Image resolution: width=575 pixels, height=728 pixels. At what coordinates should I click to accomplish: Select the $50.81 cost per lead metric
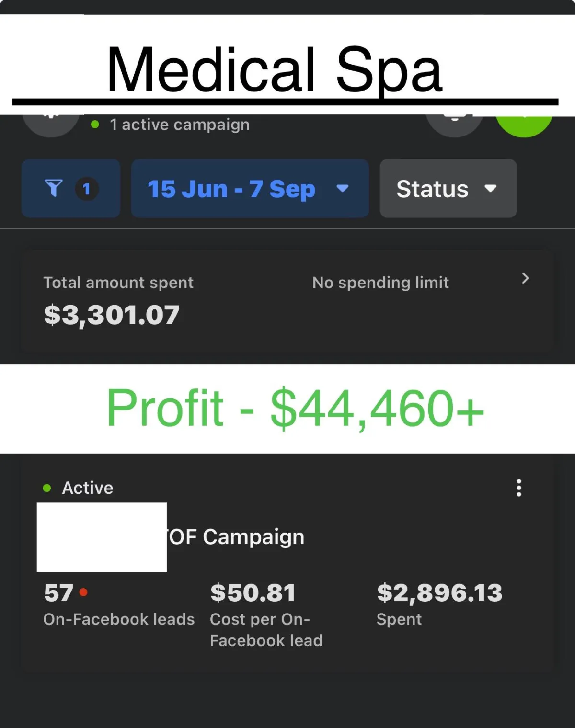[x=266, y=614]
